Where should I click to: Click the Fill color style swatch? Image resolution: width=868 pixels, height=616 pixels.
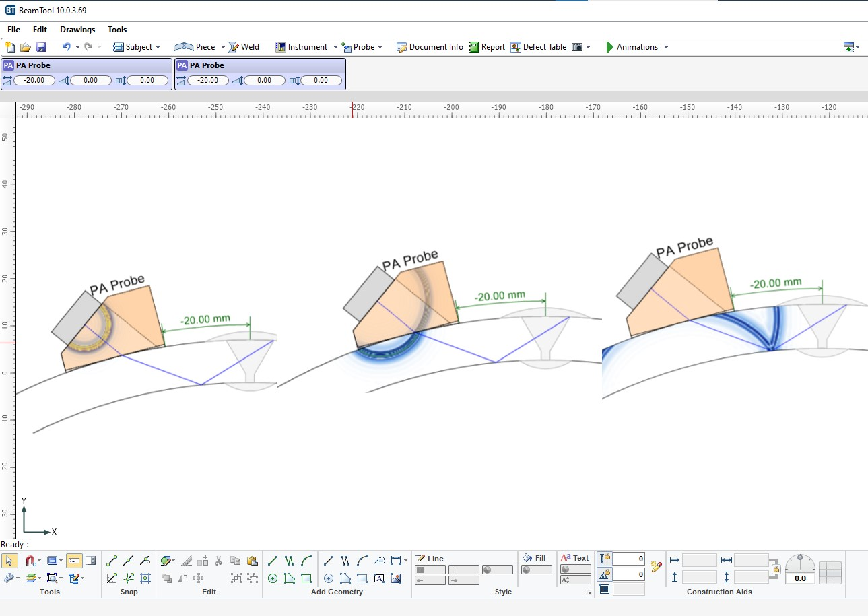pyautogui.click(x=536, y=570)
